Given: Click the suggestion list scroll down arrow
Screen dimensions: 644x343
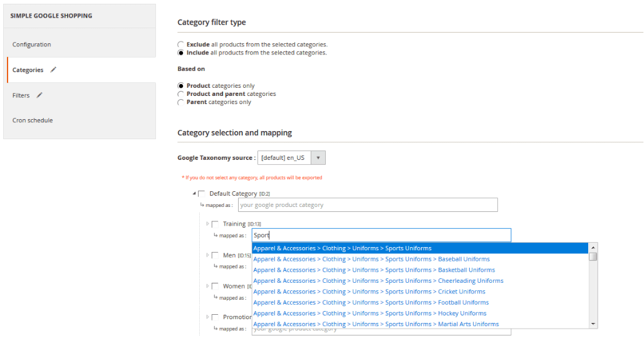Looking at the screenshot, I should coord(593,324).
